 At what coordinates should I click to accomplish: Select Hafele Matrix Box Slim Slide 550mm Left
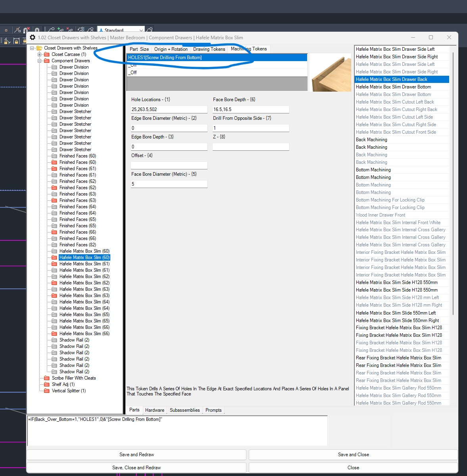pos(402,313)
